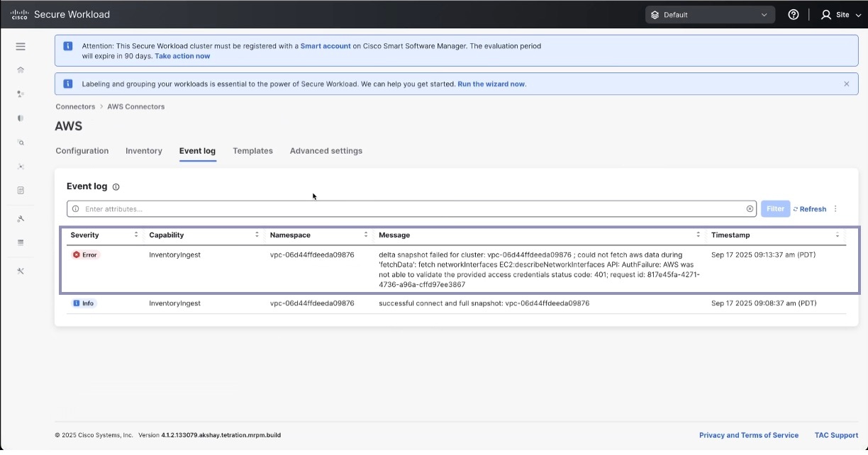This screenshot has width=868, height=455.
Task: Open the wrench icon in the sidebar
Action: 21,219
